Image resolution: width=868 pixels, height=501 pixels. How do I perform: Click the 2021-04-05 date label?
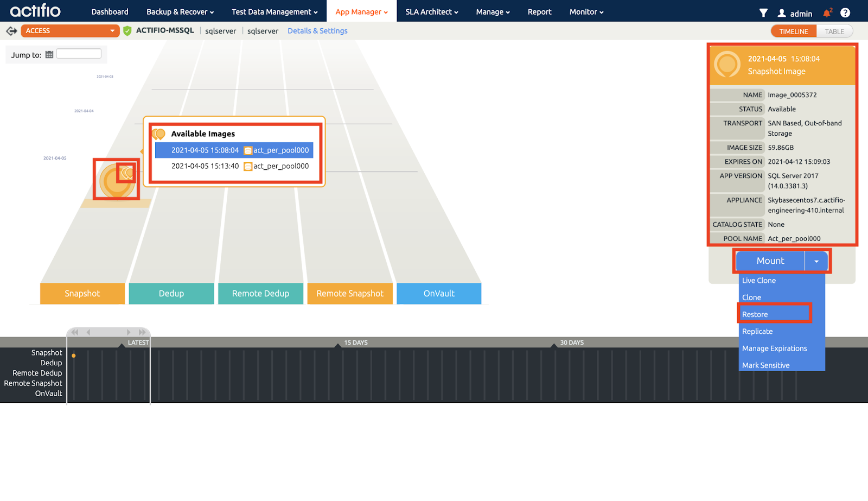click(55, 158)
